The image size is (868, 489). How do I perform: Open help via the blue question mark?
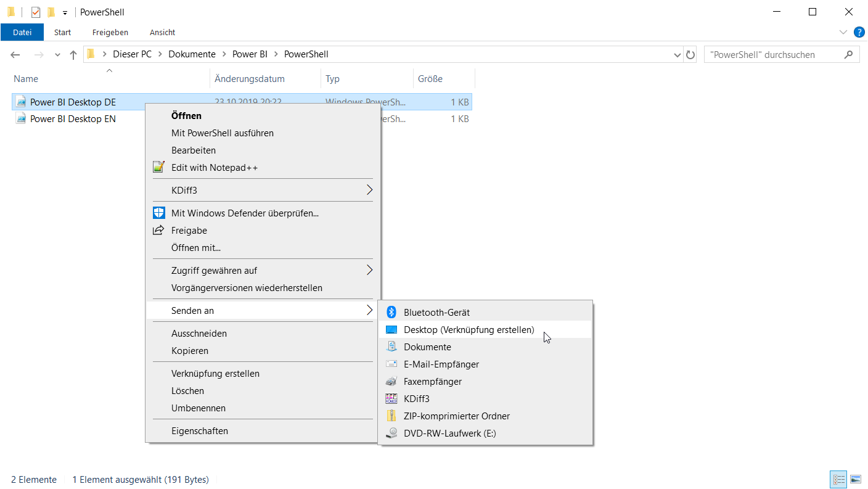(x=859, y=32)
